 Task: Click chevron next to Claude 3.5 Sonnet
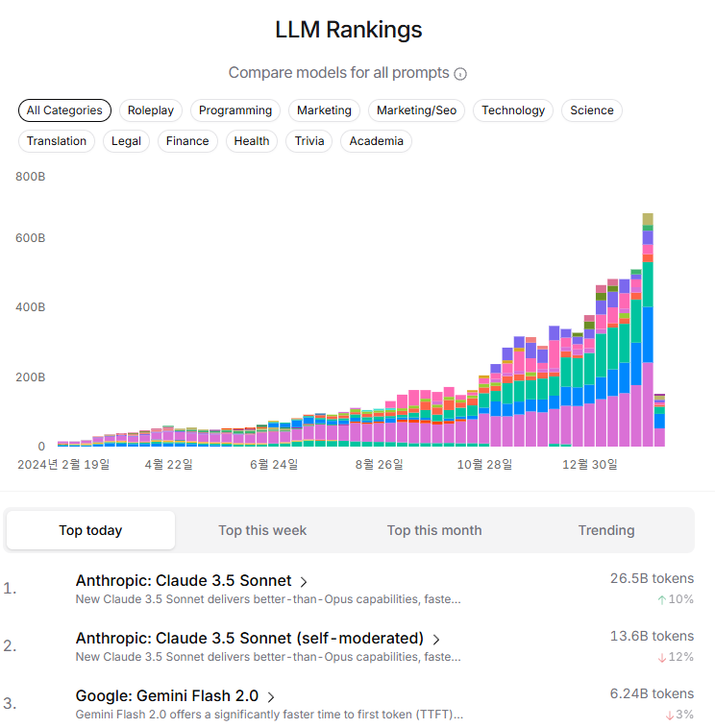(304, 581)
